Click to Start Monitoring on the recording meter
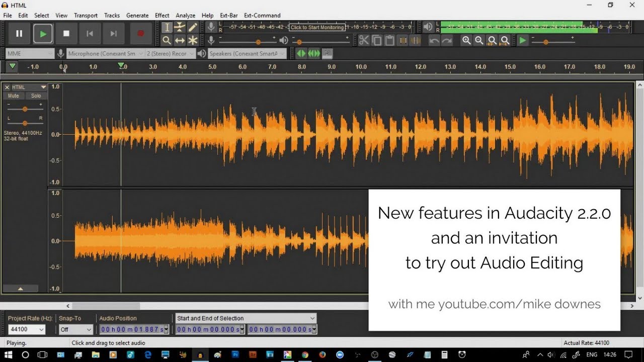This screenshot has height=362, width=644. [x=317, y=27]
